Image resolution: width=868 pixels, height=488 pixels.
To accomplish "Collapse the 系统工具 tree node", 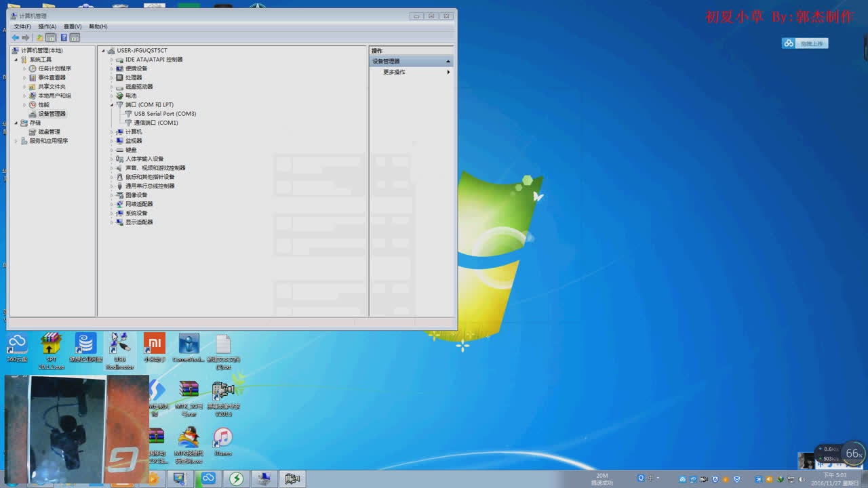I will pos(16,60).
